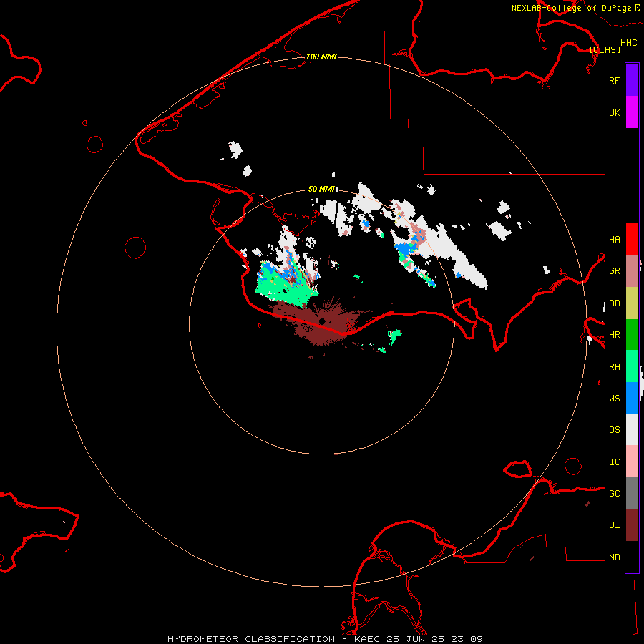Click the GR legend label
The image size is (644, 644).
[614, 271]
